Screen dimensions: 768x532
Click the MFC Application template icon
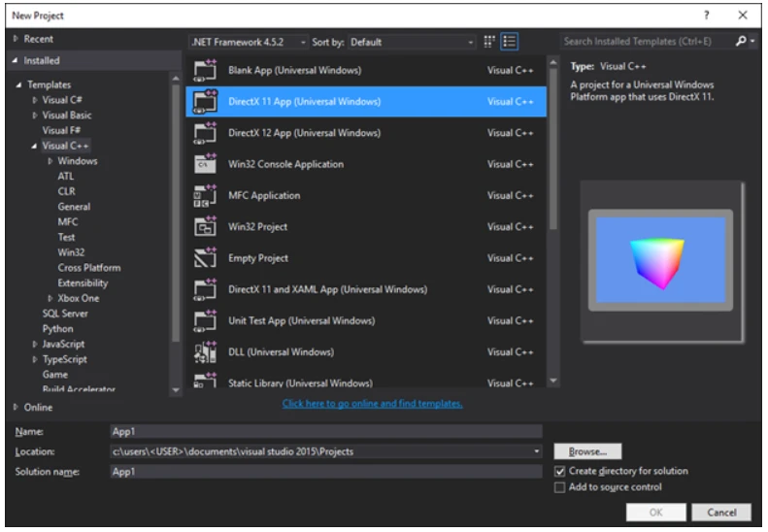click(205, 196)
